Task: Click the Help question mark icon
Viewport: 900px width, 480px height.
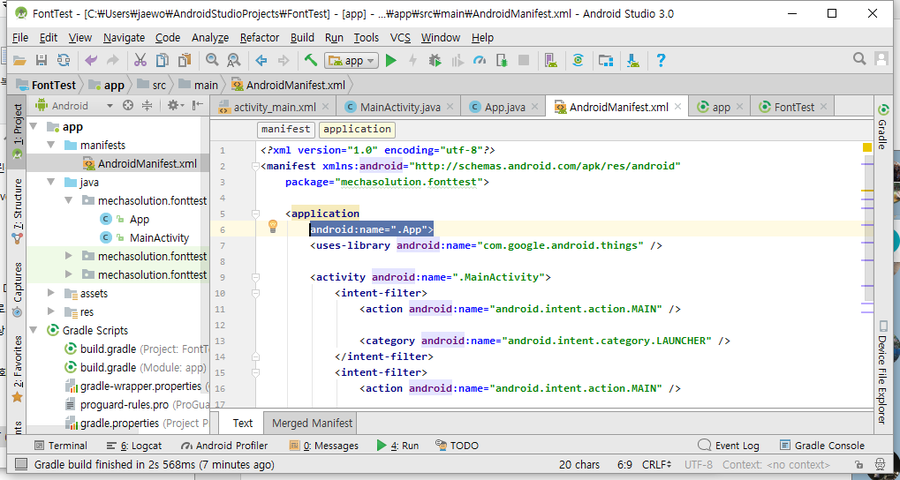Action: pyautogui.click(x=661, y=60)
